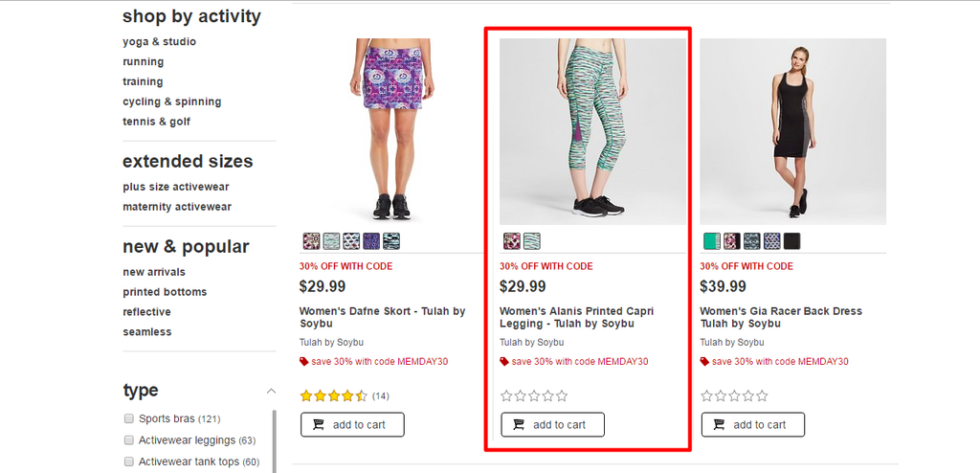The height and width of the screenshot is (473, 980).
Task: Go to plus size activewear
Action: click(176, 187)
